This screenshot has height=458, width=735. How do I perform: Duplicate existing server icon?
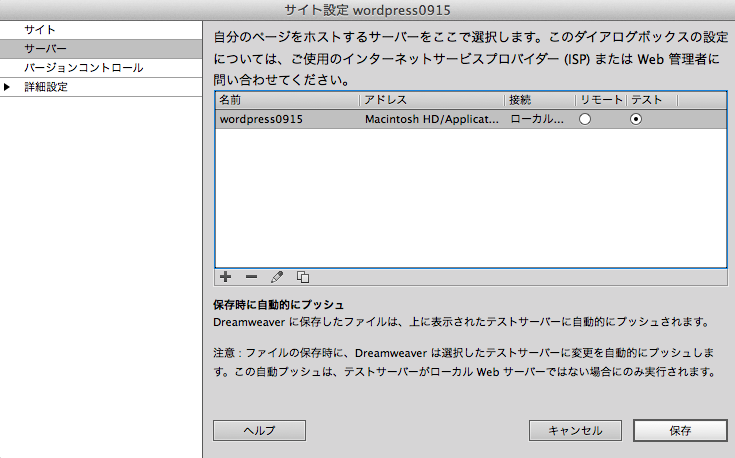[x=303, y=277]
